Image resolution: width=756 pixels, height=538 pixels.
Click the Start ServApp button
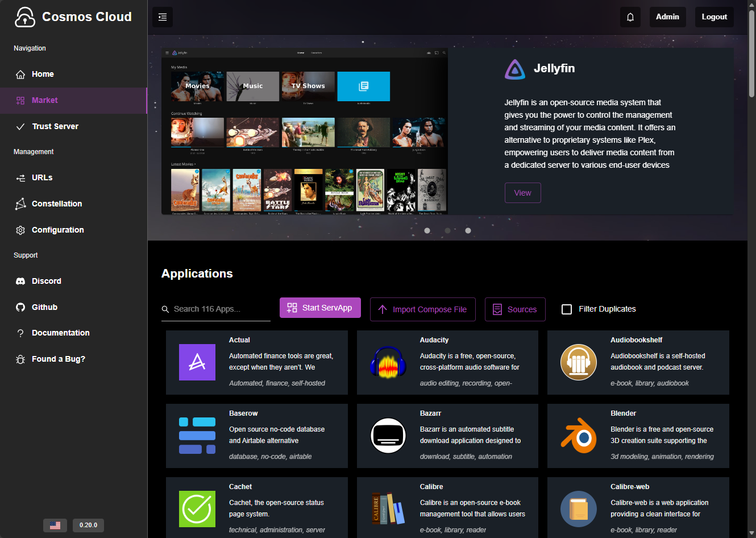pyautogui.click(x=320, y=308)
